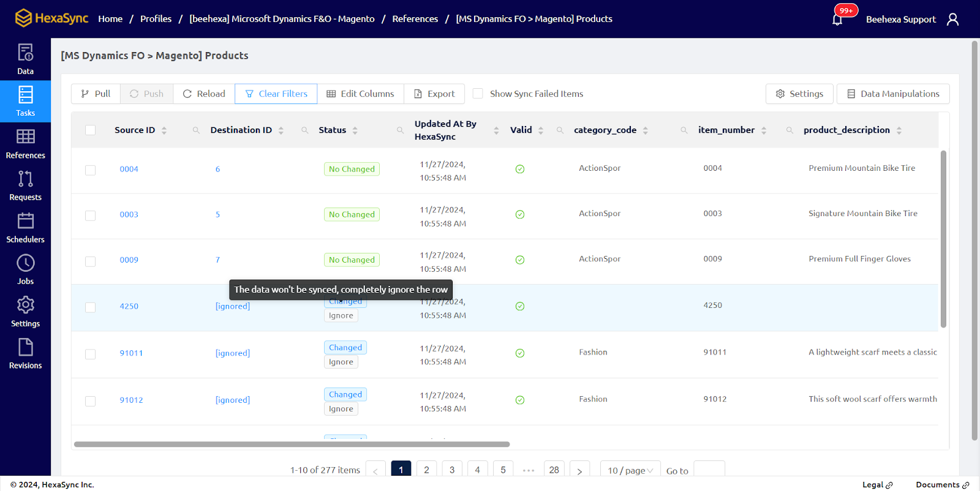The width and height of the screenshot is (980, 491).
Task: Go to pagination page 28
Action: click(x=554, y=470)
